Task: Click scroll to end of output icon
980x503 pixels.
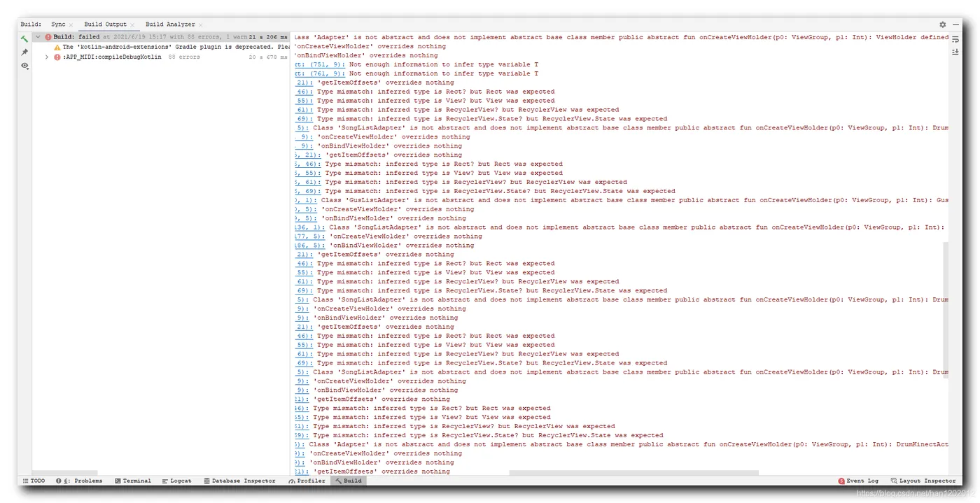Action: tap(955, 52)
